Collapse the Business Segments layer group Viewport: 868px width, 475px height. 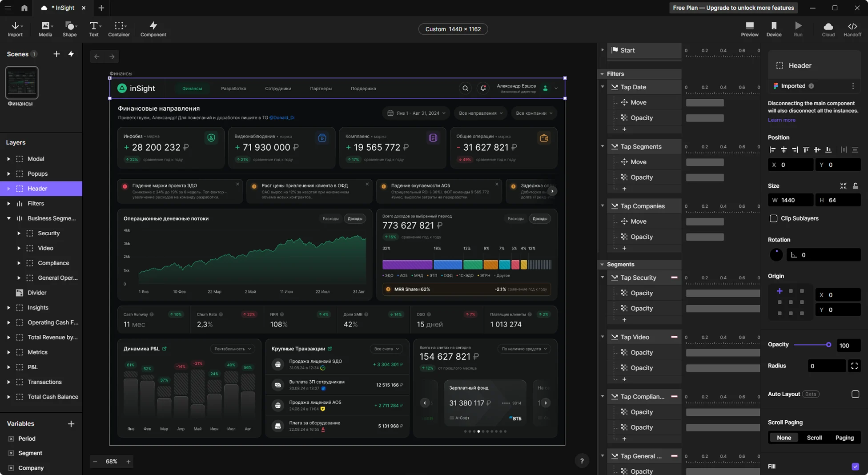[x=8, y=218]
